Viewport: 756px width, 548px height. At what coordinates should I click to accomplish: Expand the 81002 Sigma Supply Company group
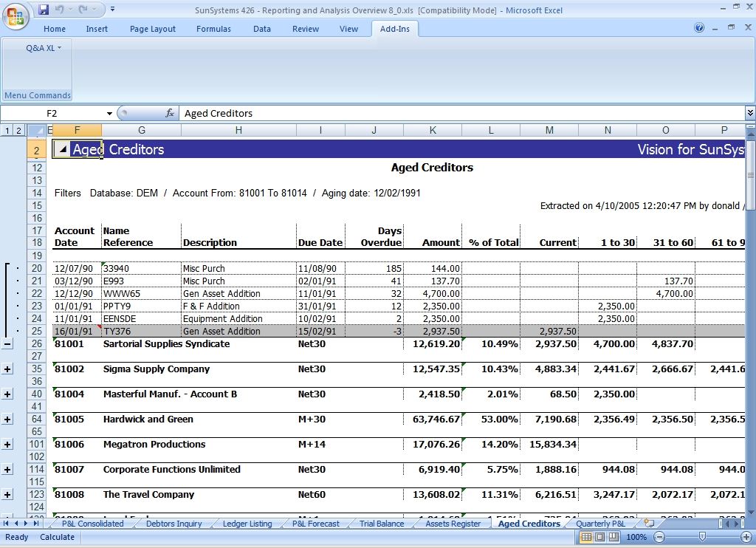point(7,369)
